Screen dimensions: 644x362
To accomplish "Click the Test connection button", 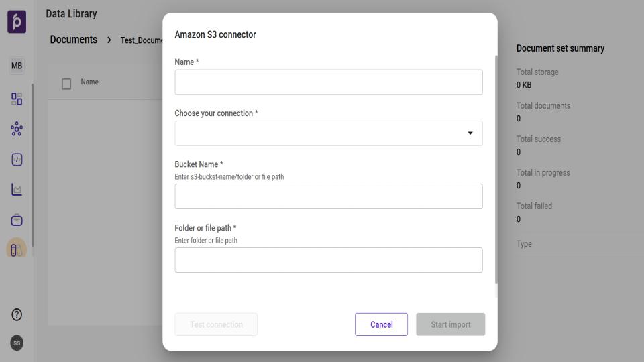I will (216, 324).
